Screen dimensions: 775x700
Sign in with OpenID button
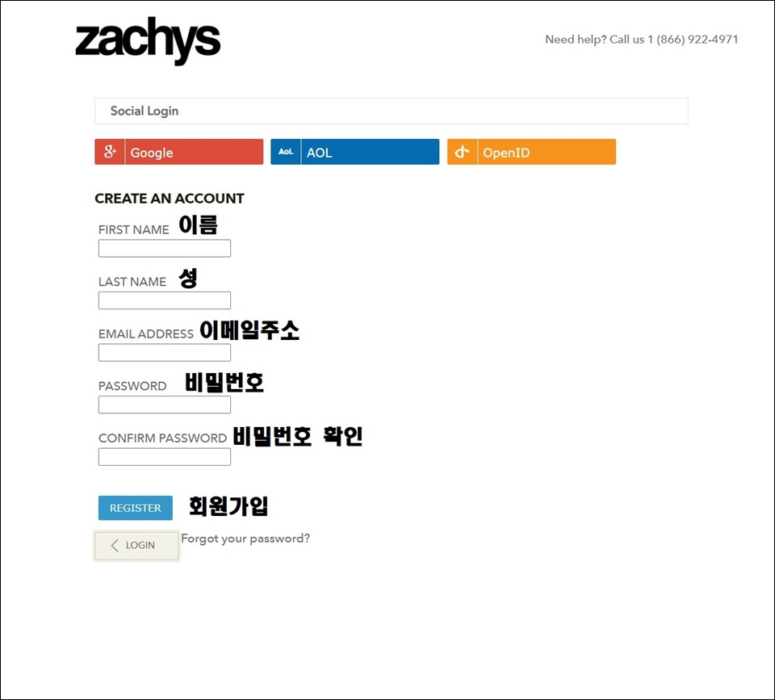(x=531, y=152)
